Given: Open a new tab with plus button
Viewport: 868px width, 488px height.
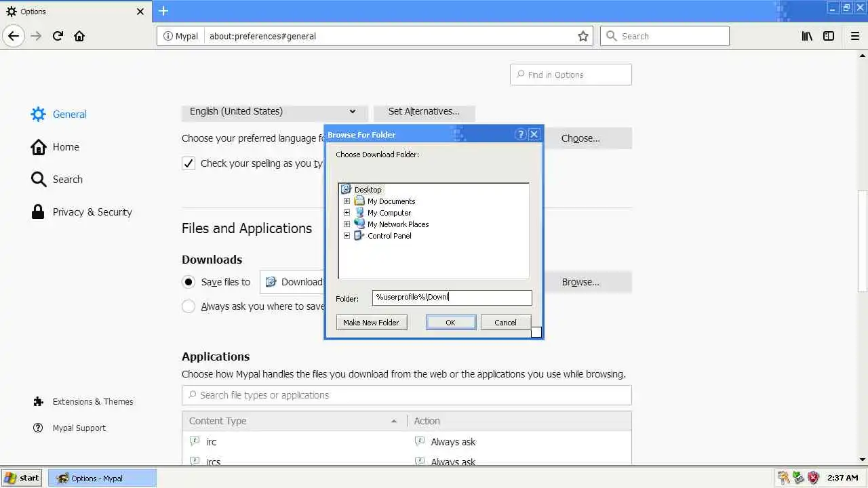Looking at the screenshot, I should (163, 11).
